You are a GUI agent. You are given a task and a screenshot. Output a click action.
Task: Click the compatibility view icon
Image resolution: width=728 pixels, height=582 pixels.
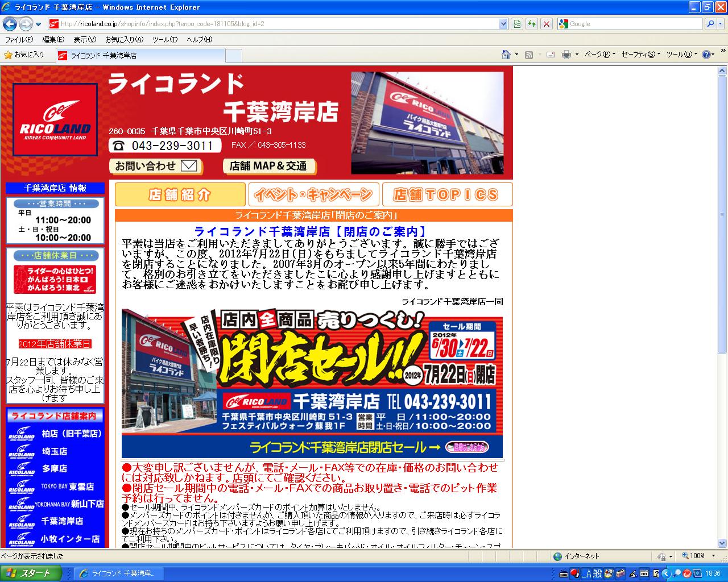(x=516, y=24)
